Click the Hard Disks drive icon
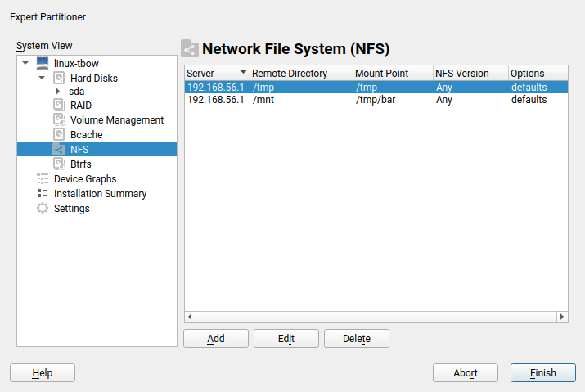 (x=59, y=79)
